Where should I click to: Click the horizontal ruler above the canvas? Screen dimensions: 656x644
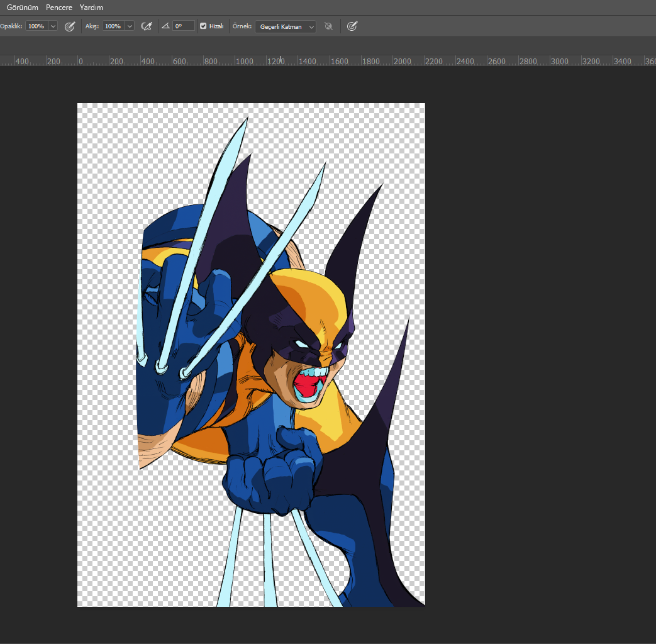[x=328, y=60]
